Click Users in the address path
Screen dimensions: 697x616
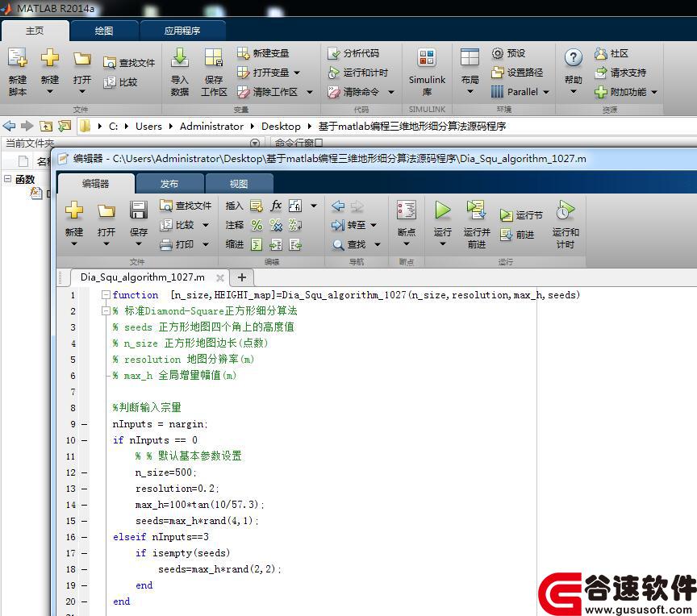tap(148, 126)
